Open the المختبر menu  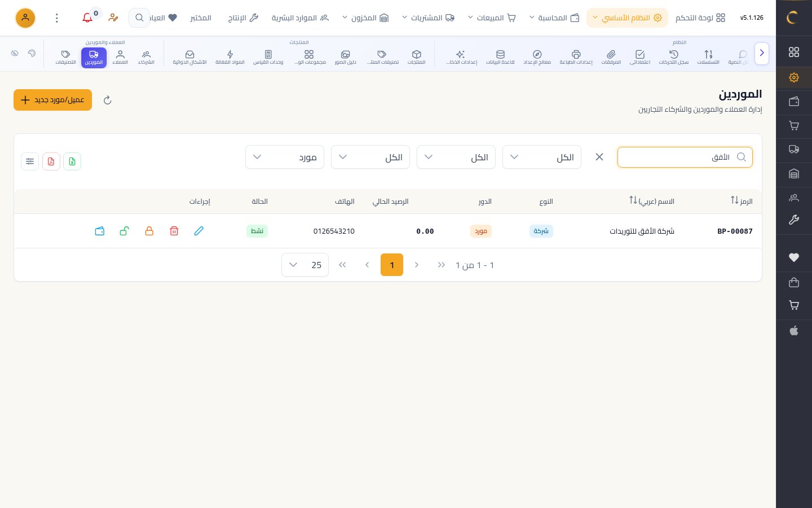(x=201, y=18)
